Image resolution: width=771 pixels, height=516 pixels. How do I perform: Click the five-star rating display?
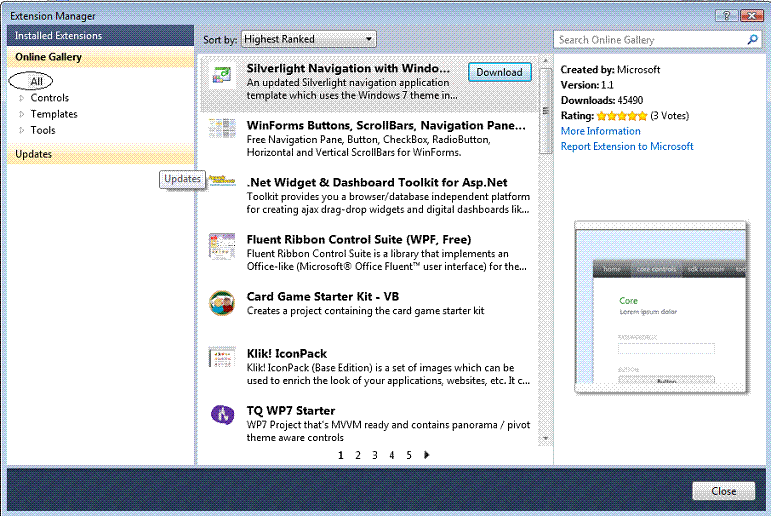pyautogui.click(x=622, y=116)
